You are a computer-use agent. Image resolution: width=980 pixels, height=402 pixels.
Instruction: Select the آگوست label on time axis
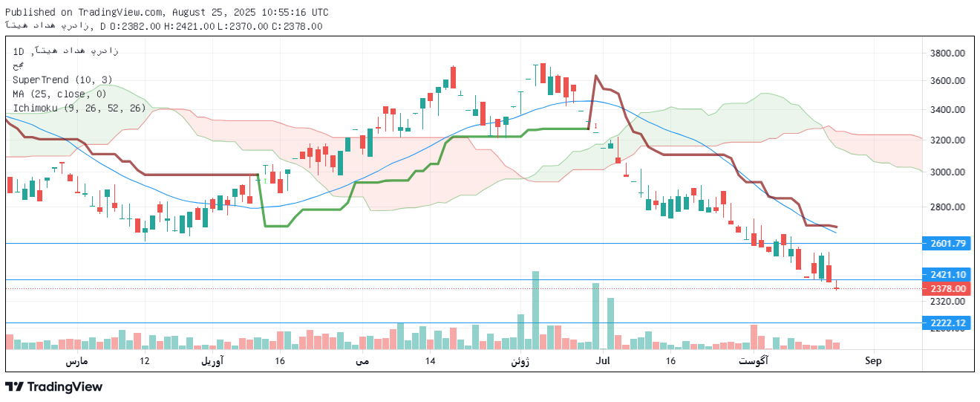(754, 361)
